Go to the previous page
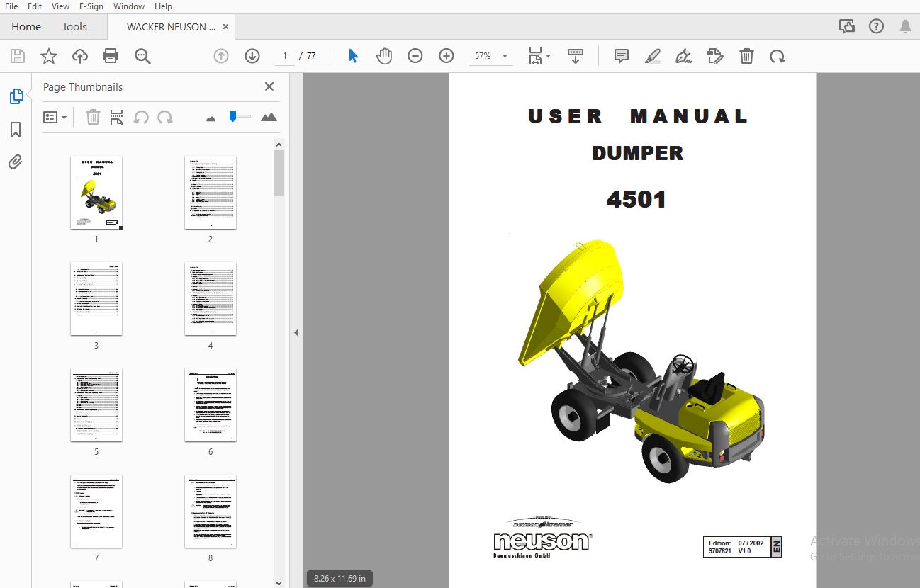 point(221,56)
